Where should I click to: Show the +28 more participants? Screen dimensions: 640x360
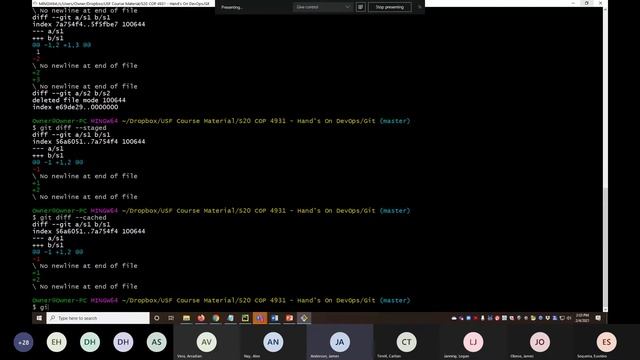click(23, 342)
